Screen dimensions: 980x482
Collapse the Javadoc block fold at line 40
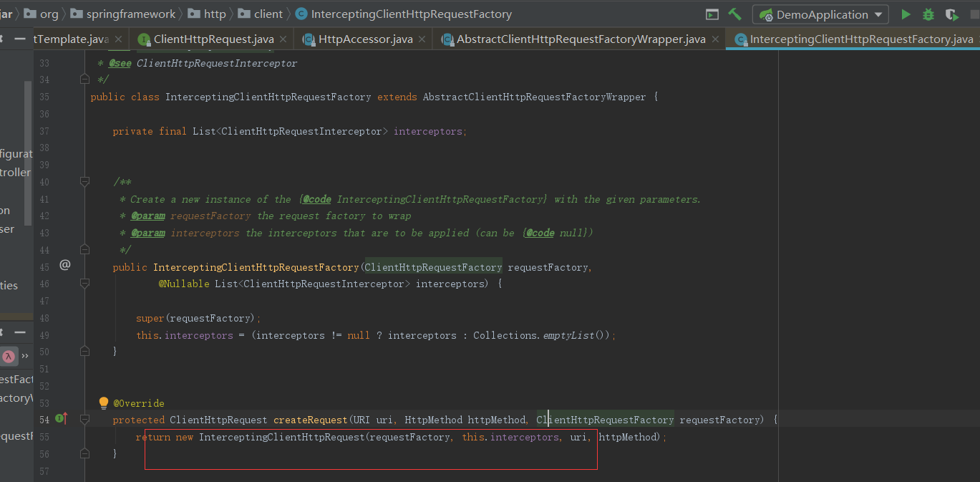point(84,182)
